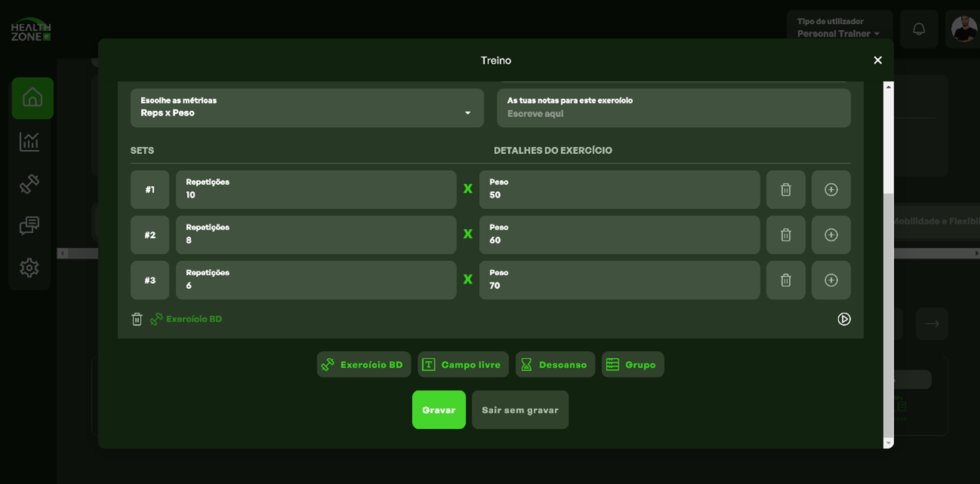
Task: Click the Exercício BD label under the sets
Action: click(194, 319)
